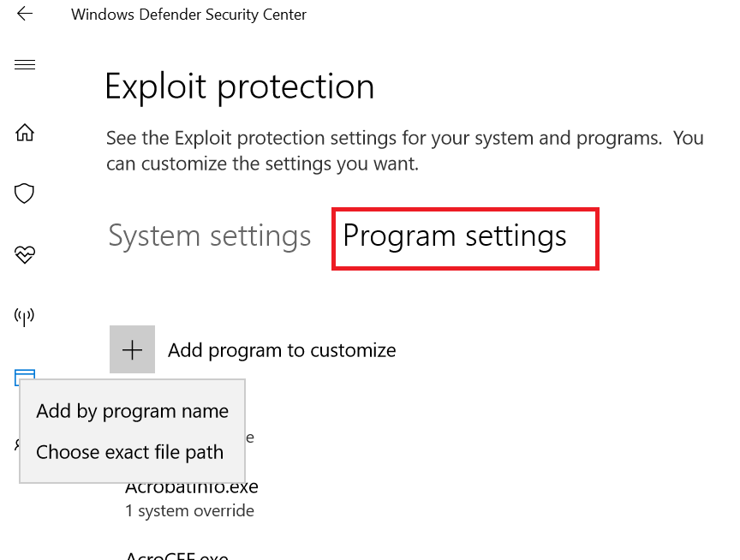Click the plus icon next to Add program
The image size is (740, 560).
(x=132, y=349)
